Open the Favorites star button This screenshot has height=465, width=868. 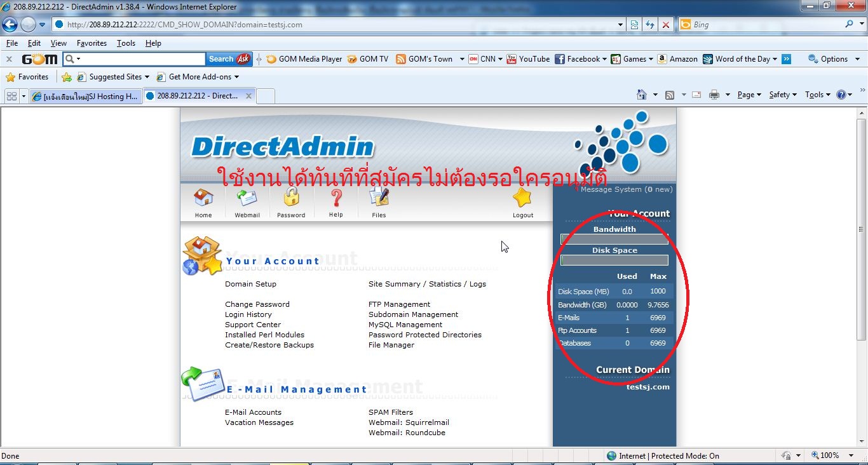[x=27, y=77]
